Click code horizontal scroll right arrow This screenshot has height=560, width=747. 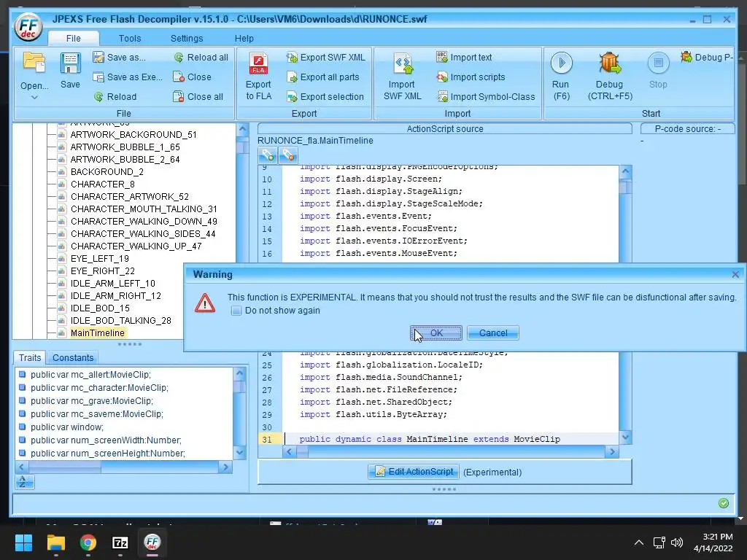(612, 452)
